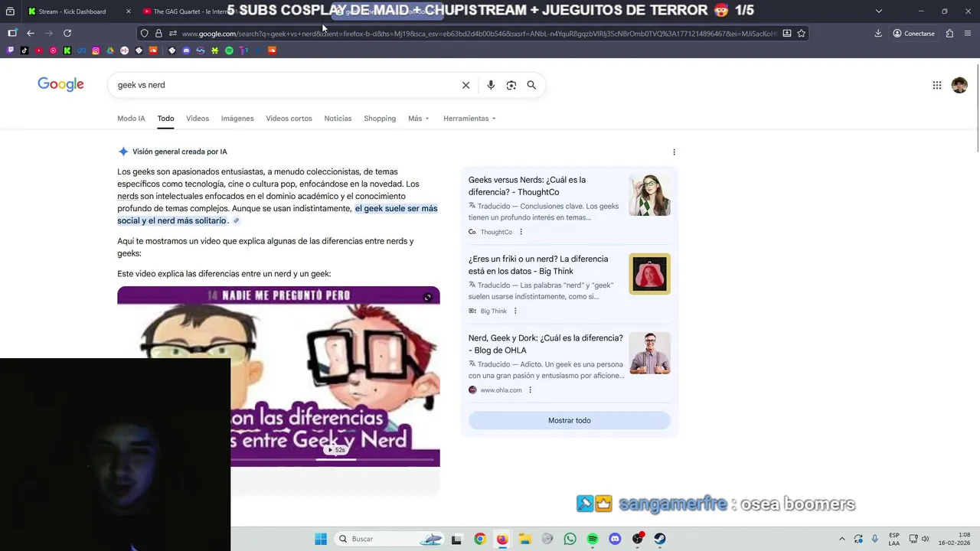This screenshot has width=980, height=551.
Task: Show hidden system tray icons
Action: click(842, 539)
